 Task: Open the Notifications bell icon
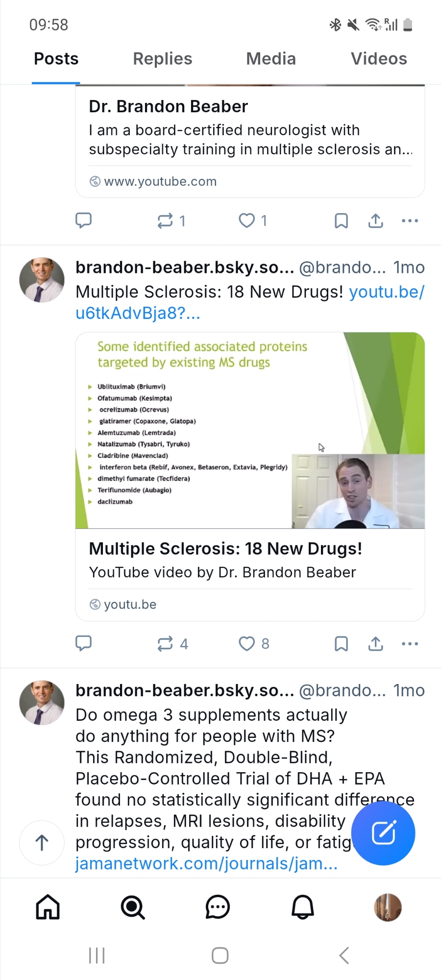(303, 907)
